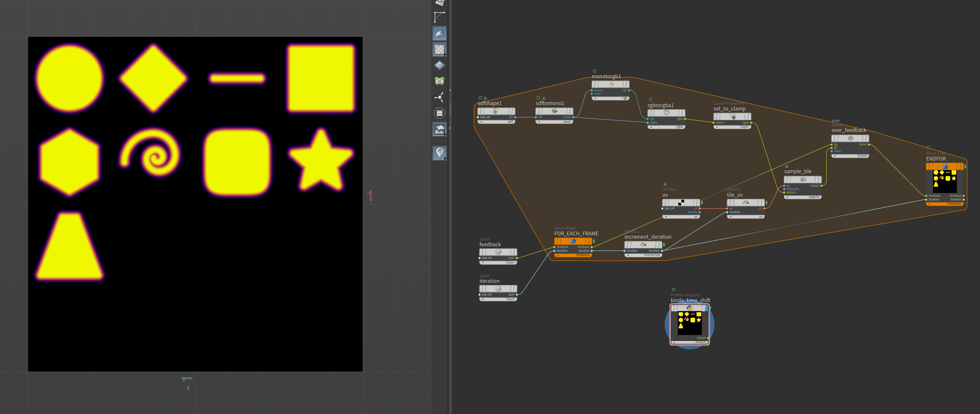Click the location pin icon in viewport toolbar
The width and height of the screenshot is (980, 414).
click(439, 153)
